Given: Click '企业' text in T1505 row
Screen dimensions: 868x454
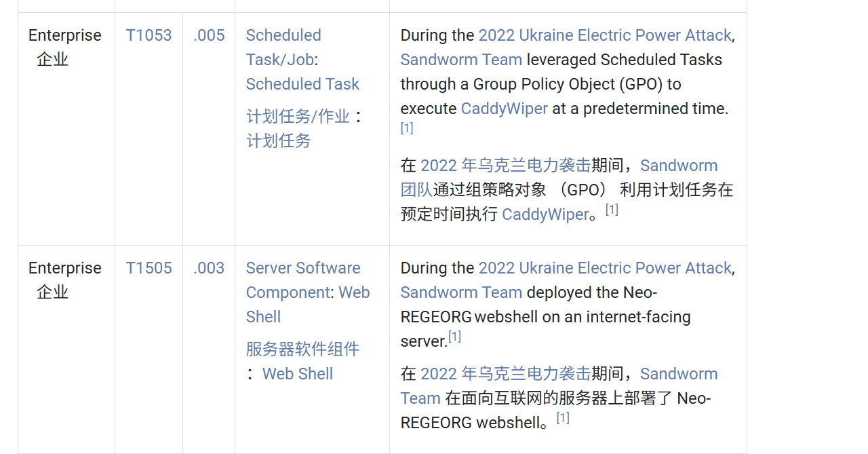Looking at the screenshot, I should coord(53,292).
